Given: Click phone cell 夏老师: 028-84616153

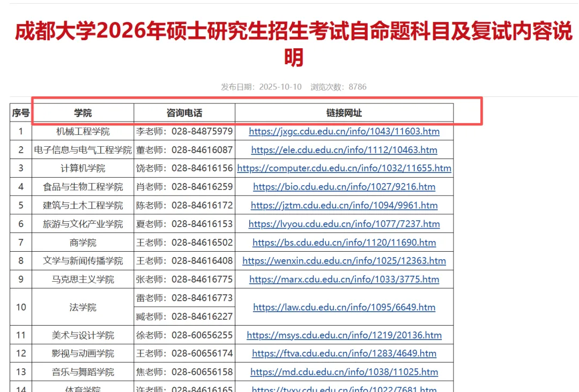Looking at the screenshot, I should 184,224.
